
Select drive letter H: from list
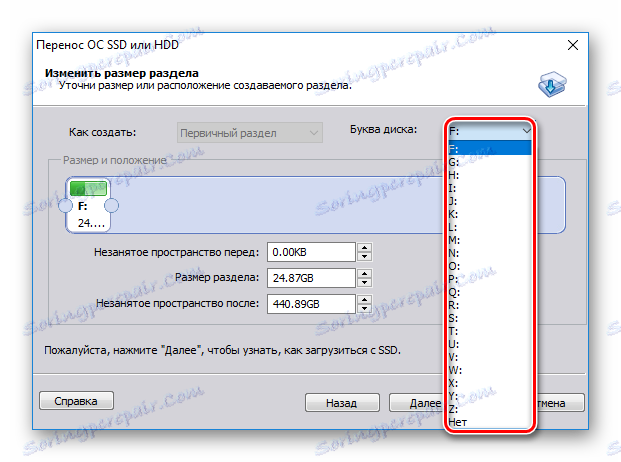pos(490,175)
